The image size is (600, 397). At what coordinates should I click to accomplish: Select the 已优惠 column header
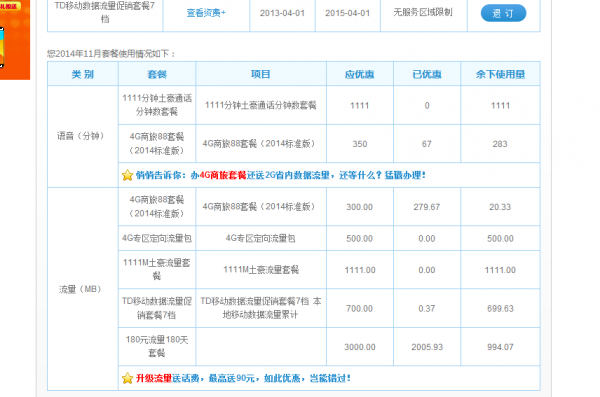coord(427,74)
